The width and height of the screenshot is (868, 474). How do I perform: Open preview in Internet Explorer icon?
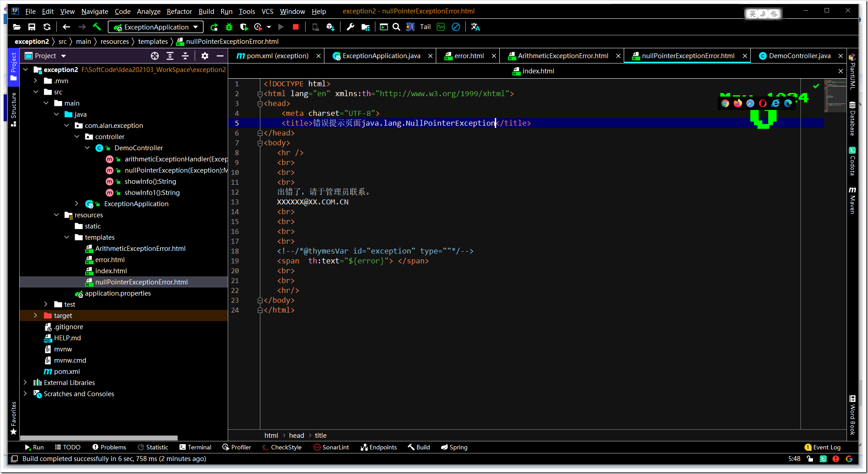[x=775, y=103]
